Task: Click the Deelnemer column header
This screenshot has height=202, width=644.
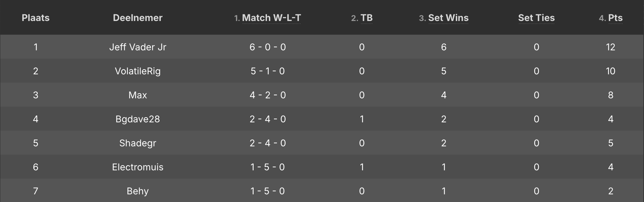Action: point(137,18)
